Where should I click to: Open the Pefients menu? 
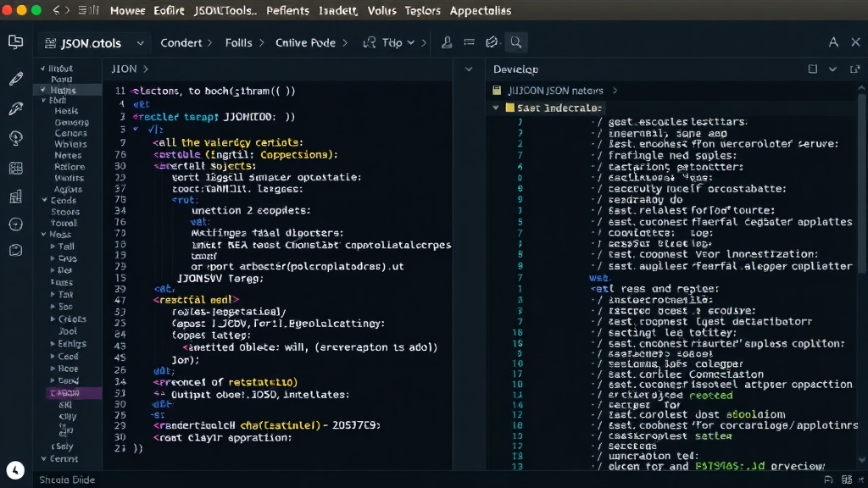tap(287, 10)
